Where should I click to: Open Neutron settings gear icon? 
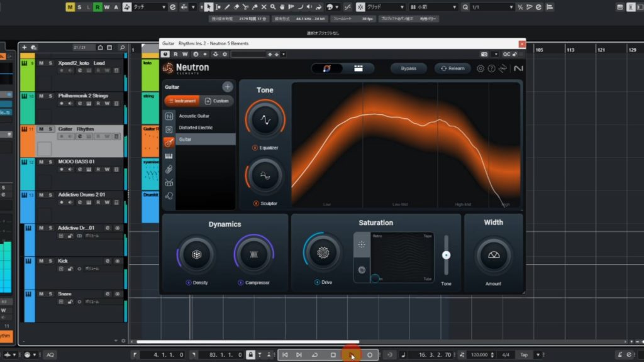tap(480, 69)
